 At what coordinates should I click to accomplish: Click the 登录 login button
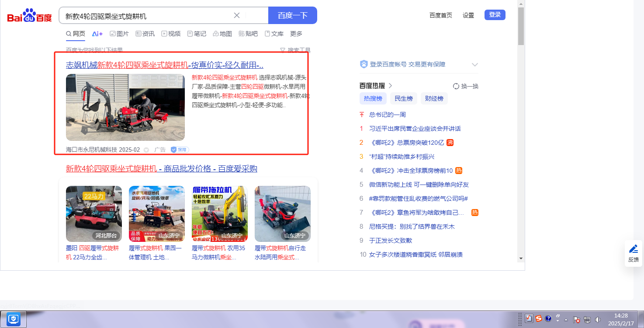pyautogui.click(x=495, y=15)
